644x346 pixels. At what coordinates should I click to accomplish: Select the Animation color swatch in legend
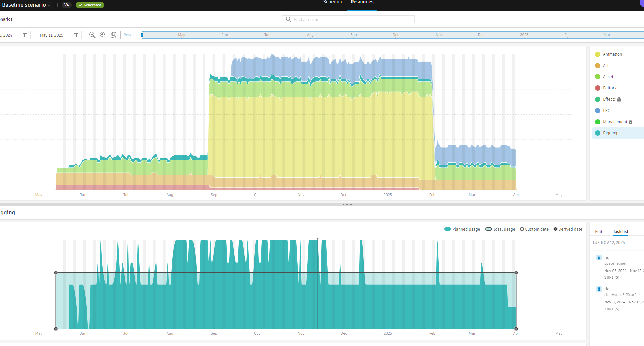coord(598,54)
